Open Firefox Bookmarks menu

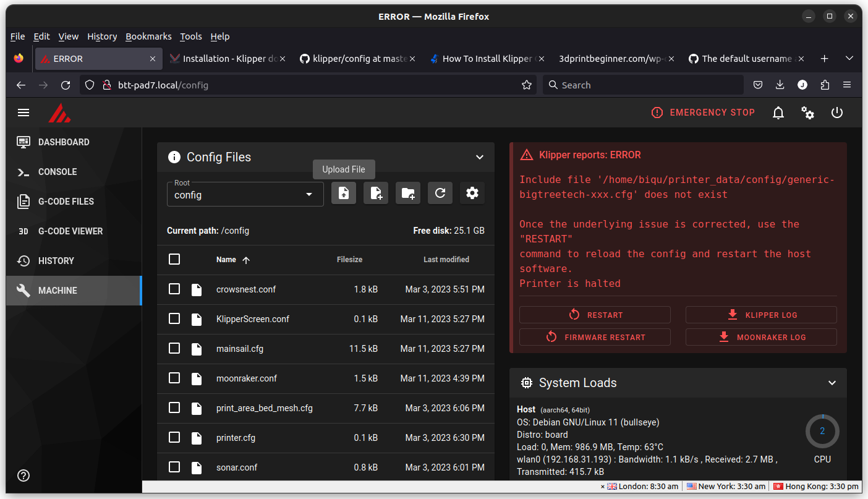[148, 36]
